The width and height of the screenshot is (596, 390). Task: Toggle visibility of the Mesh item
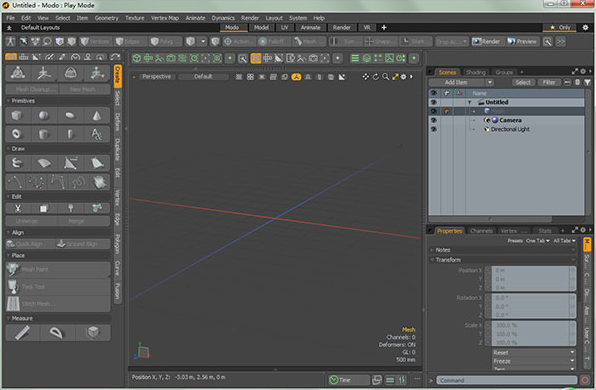pyautogui.click(x=433, y=111)
